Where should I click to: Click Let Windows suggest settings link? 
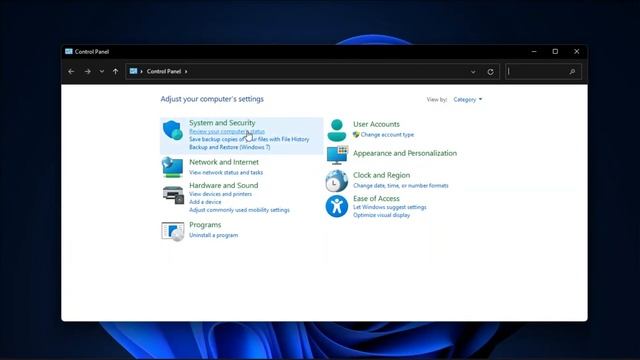tap(390, 207)
